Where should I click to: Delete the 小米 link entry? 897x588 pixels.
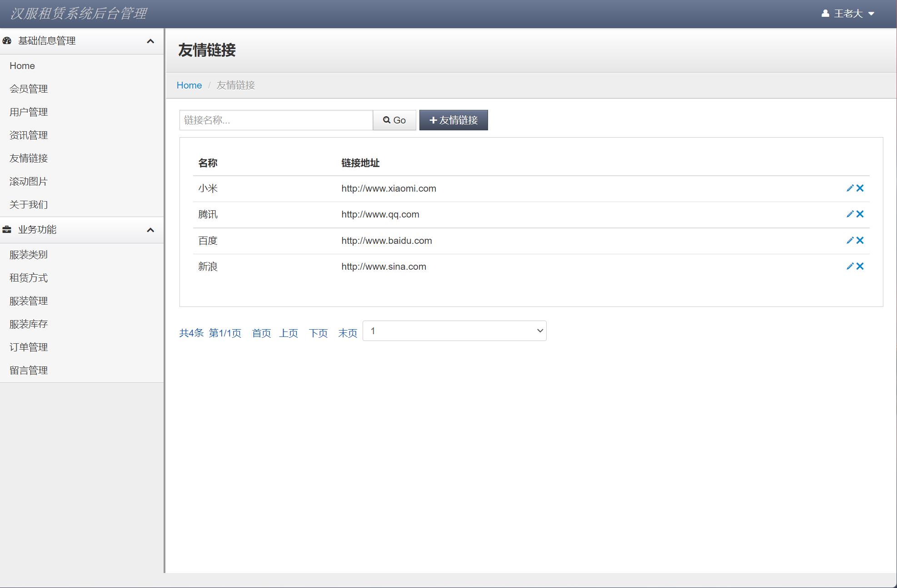(x=860, y=188)
